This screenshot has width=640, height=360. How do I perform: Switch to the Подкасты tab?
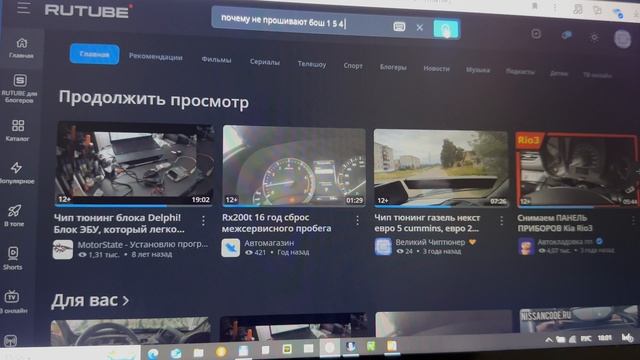520,72
